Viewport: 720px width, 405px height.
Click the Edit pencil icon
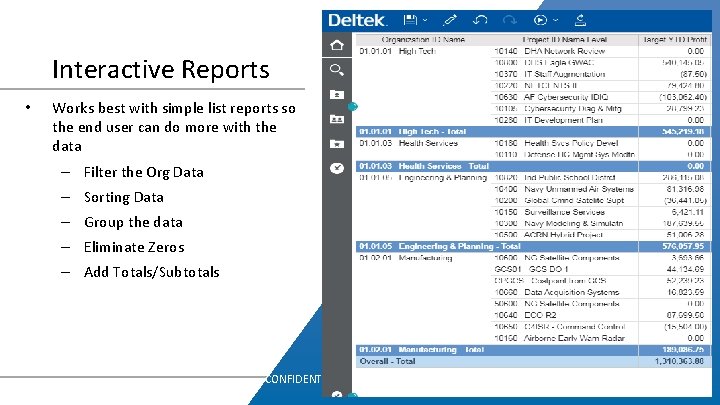point(450,20)
